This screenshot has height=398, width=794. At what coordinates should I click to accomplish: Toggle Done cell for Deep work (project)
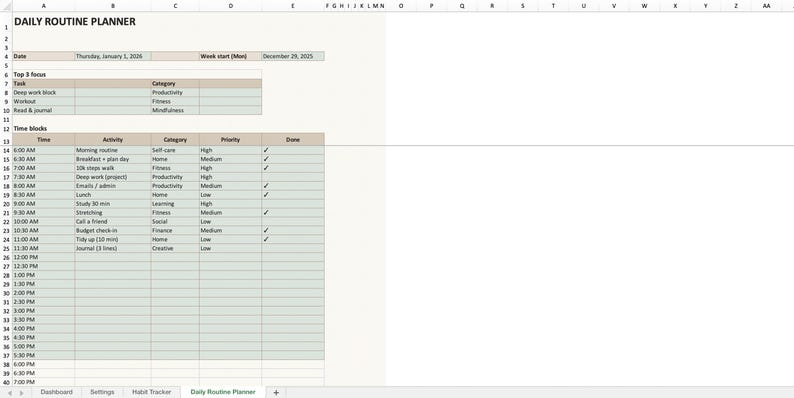click(x=293, y=177)
